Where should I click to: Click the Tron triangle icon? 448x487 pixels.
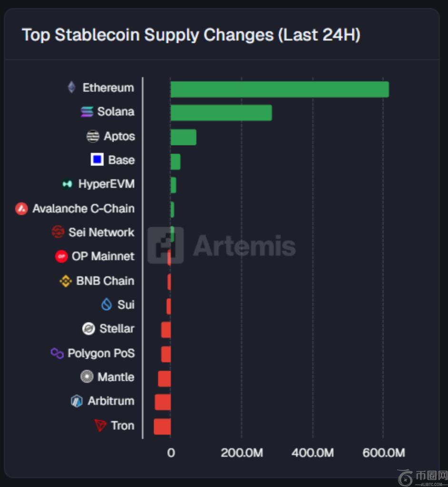[100, 425]
